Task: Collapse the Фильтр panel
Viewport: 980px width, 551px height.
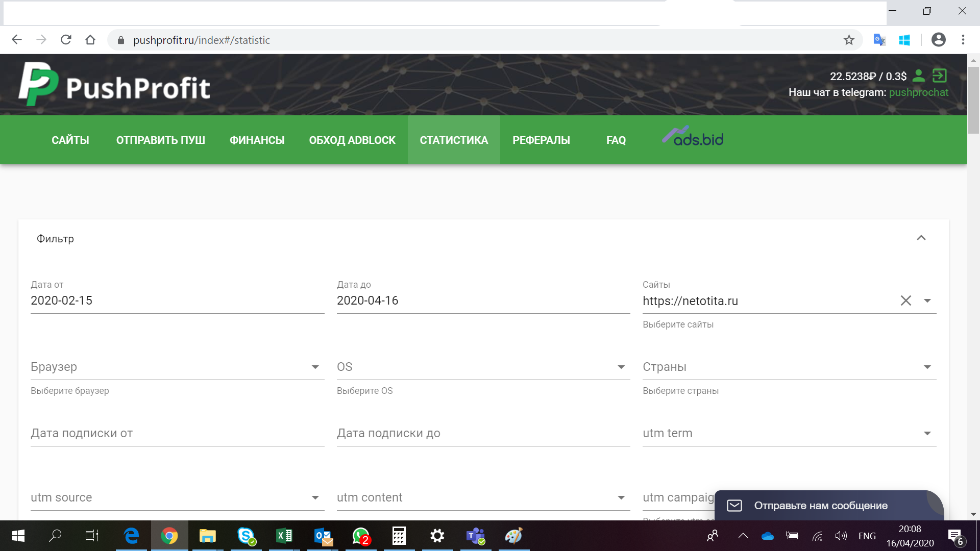Action: coord(921,238)
